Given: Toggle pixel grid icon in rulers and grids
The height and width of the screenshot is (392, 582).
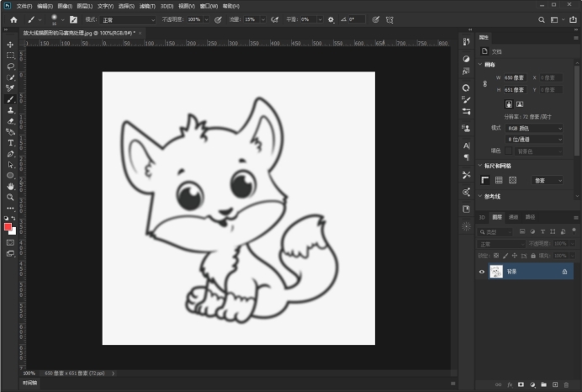Looking at the screenshot, I should (x=512, y=180).
